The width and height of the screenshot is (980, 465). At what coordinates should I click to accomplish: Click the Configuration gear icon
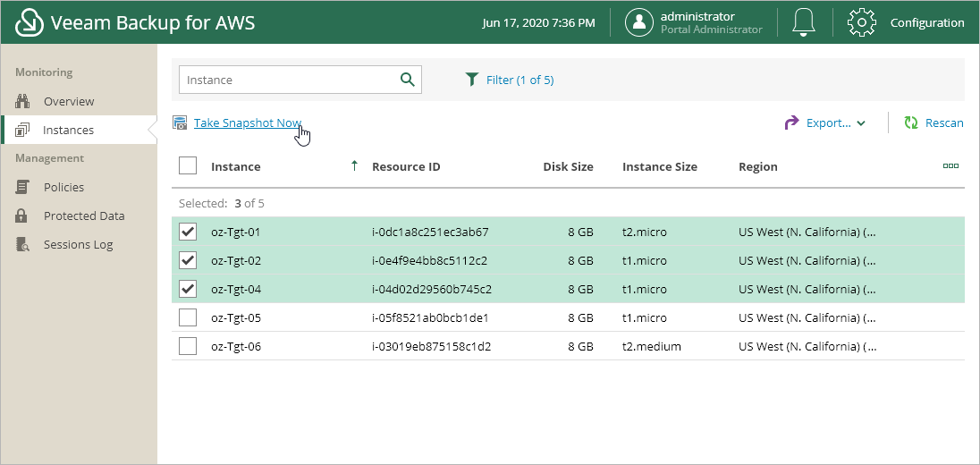pos(862,22)
